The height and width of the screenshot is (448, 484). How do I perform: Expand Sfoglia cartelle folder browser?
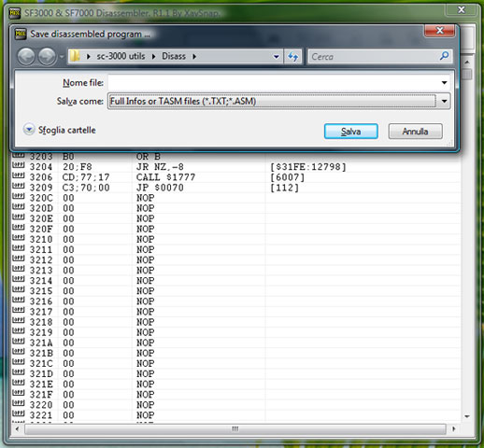[x=29, y=130]
